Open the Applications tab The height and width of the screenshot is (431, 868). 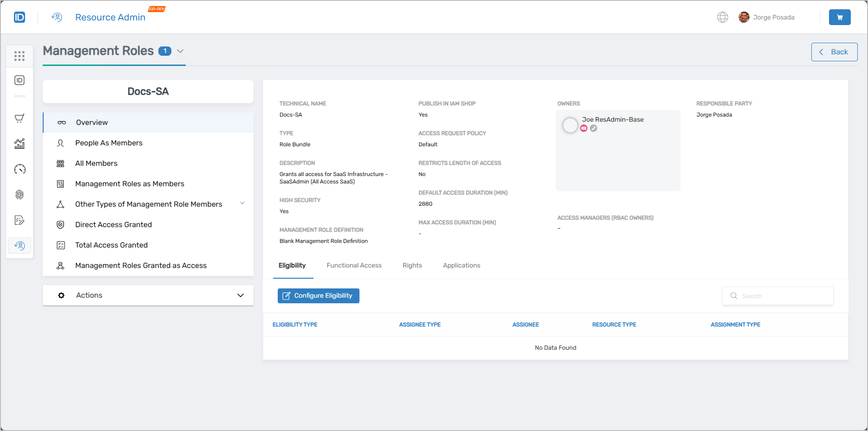click(x=461, y=265)
